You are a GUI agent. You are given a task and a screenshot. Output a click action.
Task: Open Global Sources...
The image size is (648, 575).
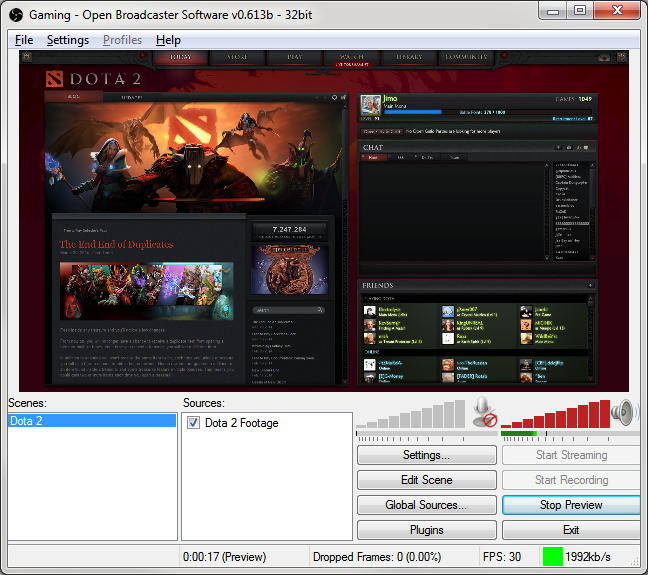tap(426, 505)
